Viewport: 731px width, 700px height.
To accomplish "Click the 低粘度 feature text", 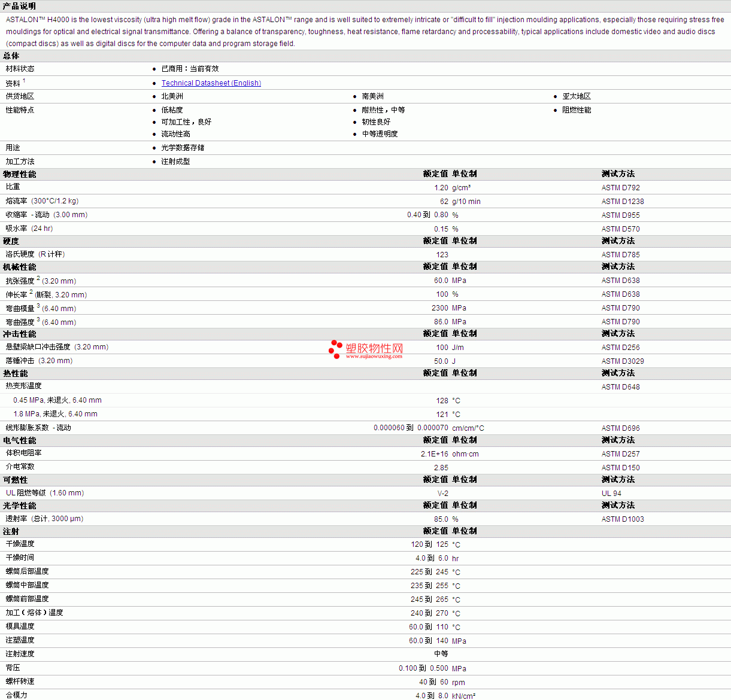I will (172, 110).
